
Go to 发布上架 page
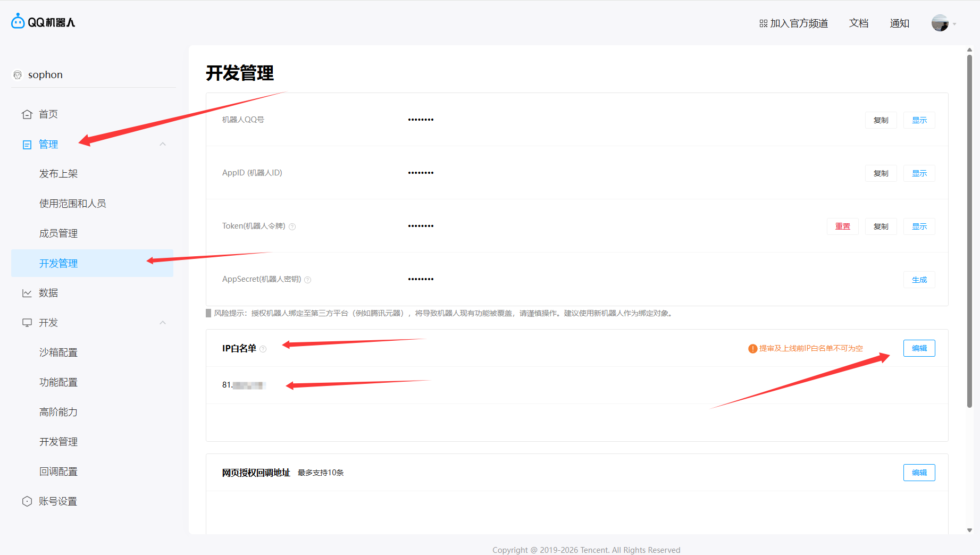[58, 174]
